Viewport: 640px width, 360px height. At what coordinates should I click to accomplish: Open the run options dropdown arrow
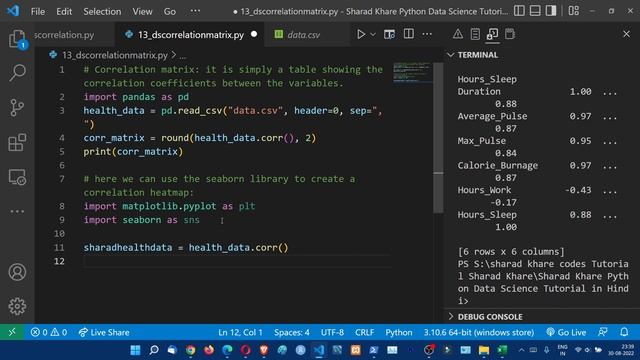tap(373, 35)
